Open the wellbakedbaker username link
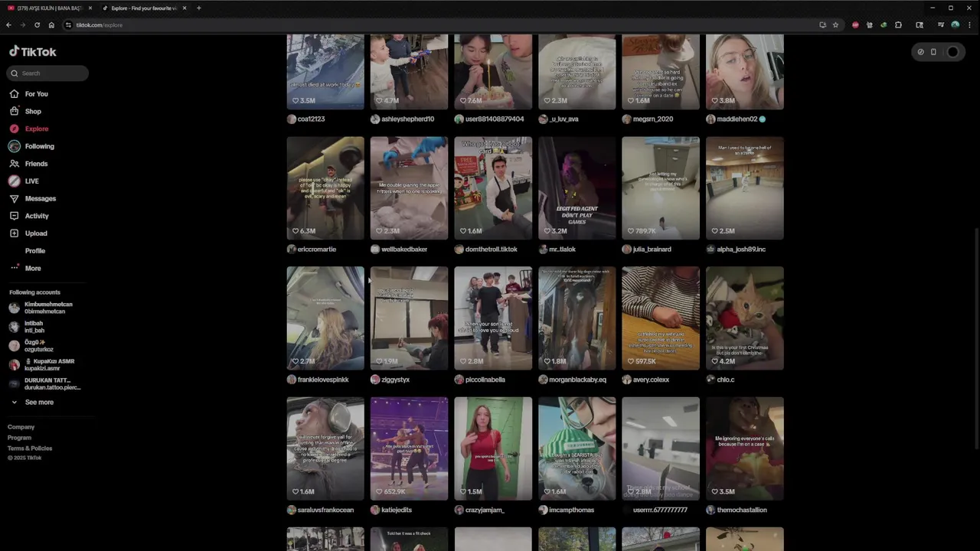This screenshot has width=980, height=551. (404, 249)
